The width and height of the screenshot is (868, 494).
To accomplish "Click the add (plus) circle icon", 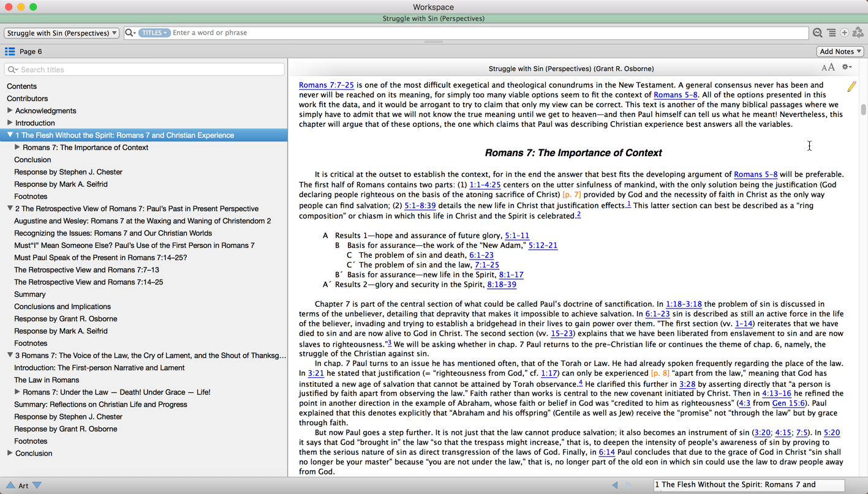I will click(845, 33).
